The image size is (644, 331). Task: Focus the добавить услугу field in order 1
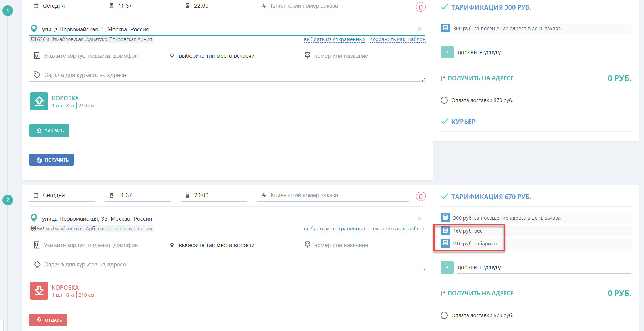(x=544, y=52)
